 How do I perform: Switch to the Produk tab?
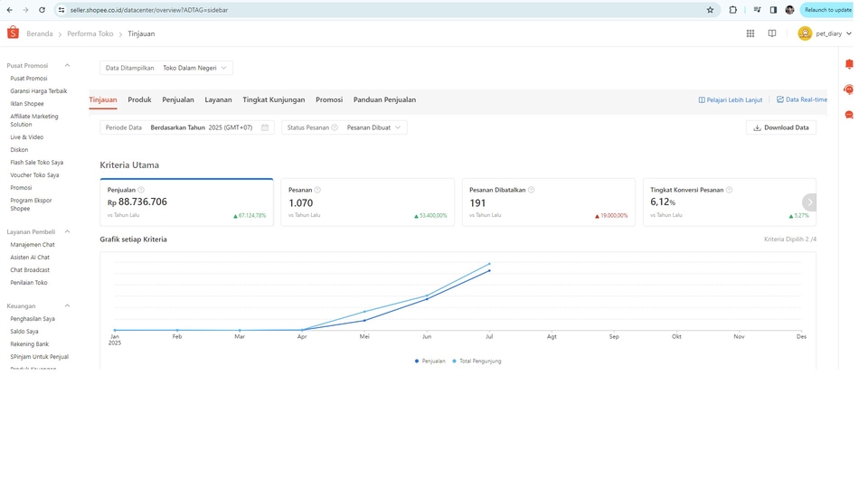[x=139, y=99]
